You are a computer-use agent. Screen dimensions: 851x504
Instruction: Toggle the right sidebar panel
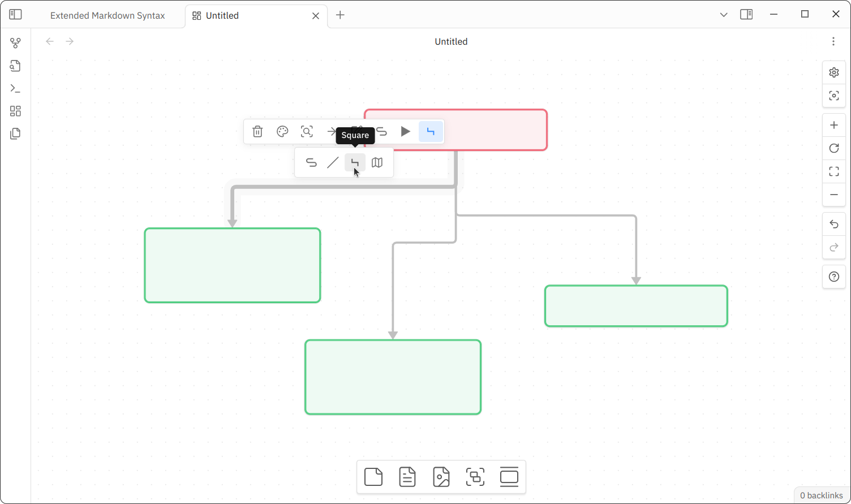click(x=746, y=15)
